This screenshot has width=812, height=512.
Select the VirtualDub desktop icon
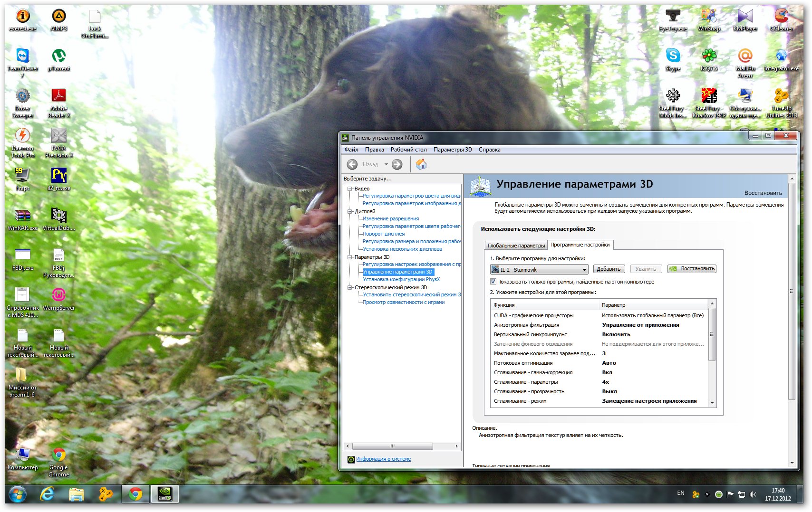pos(58,219)
